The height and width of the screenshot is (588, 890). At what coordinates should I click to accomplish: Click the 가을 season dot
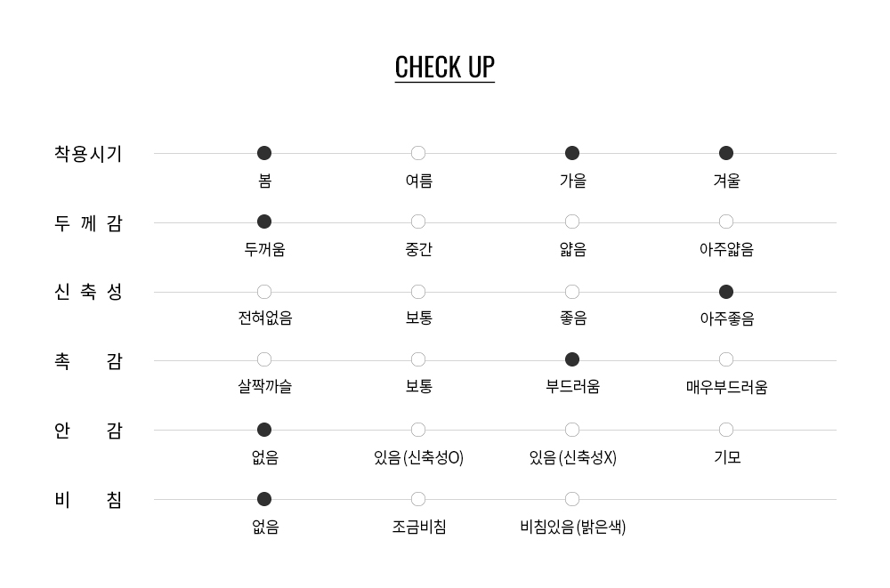[572, 153]
